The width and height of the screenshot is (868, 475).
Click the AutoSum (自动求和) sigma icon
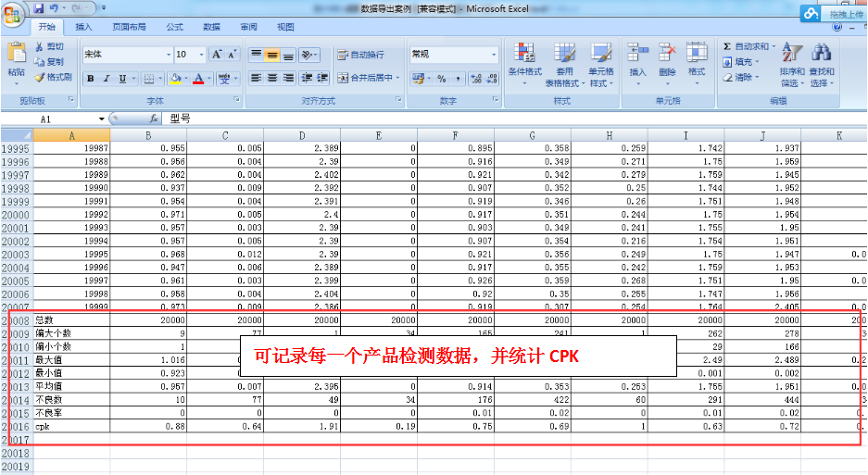(x=727, y=46)
